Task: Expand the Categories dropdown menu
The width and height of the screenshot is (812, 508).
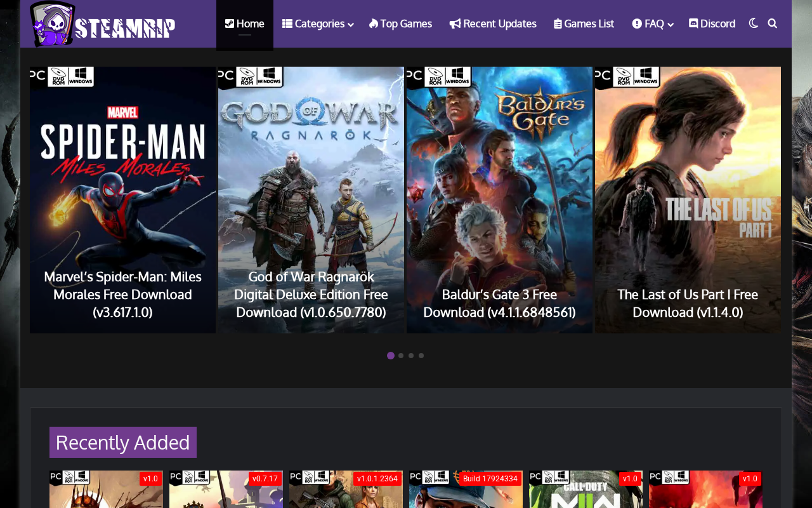Action: tap(318, 24)
